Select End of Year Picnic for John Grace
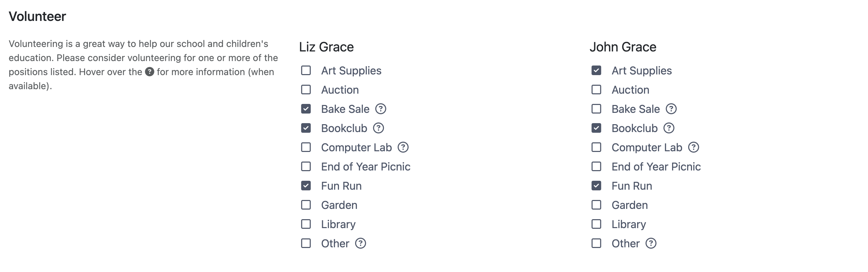The image size is (868, 272). click(x=597, y=167)
